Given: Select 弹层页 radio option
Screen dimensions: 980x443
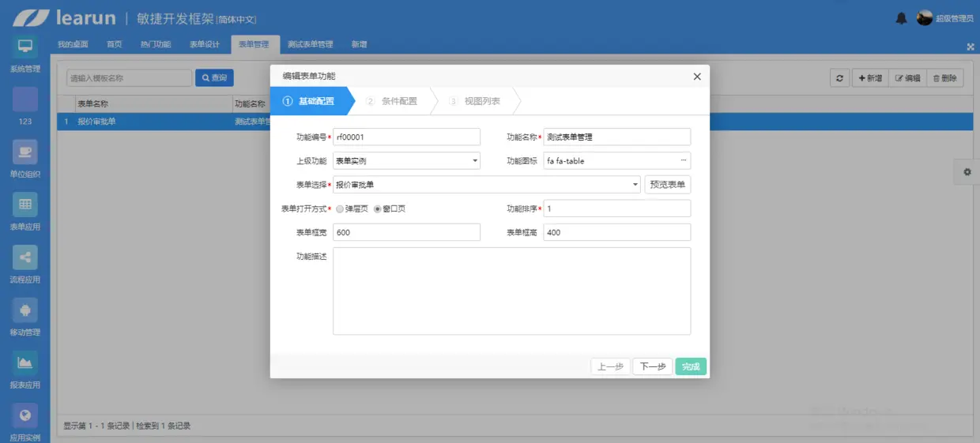Looking at the screenshot, I should [340, 209].
